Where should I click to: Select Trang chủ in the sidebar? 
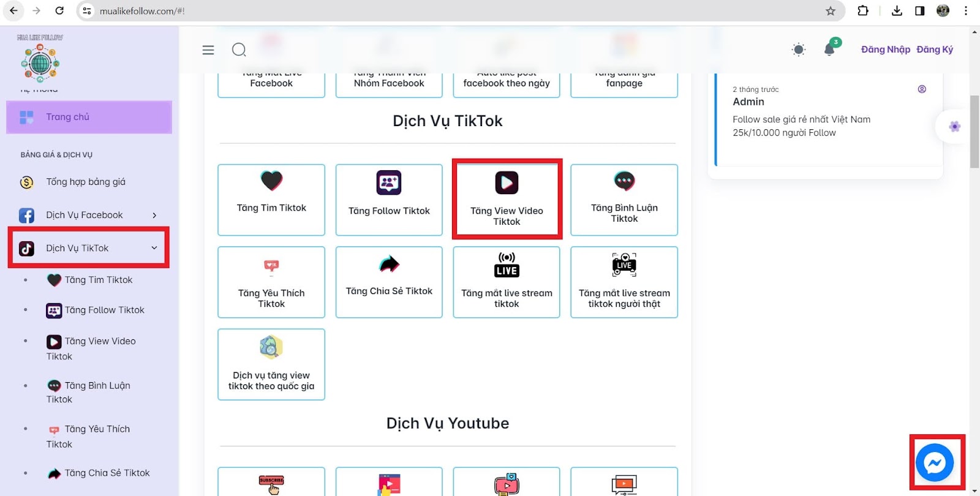89,117
